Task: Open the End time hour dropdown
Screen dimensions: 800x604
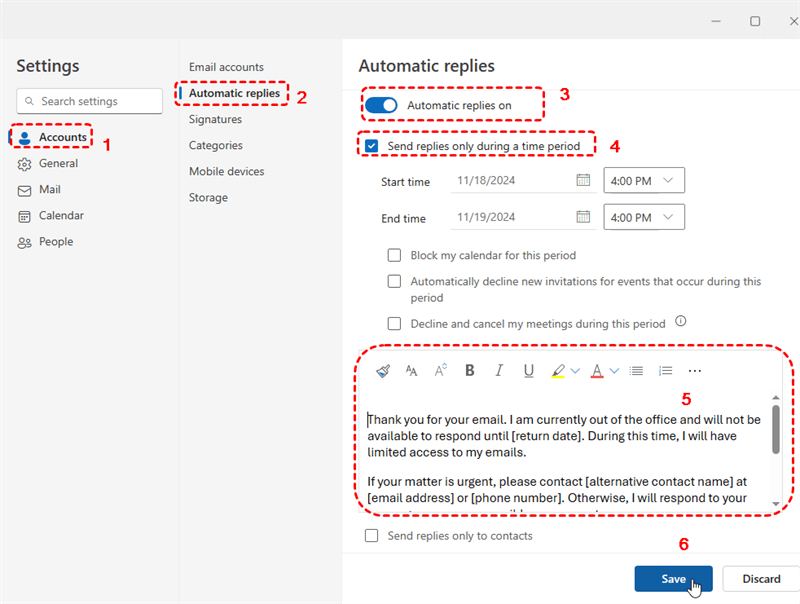Action: [645, 217]
